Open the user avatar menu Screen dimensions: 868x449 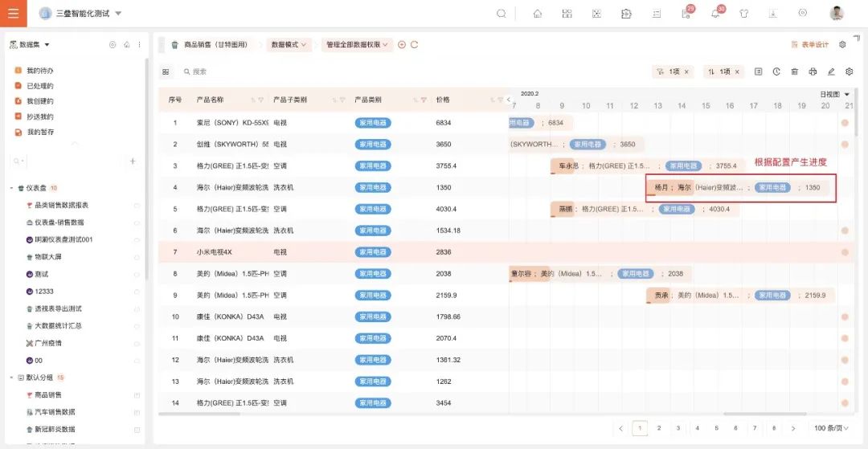[837, 14]
